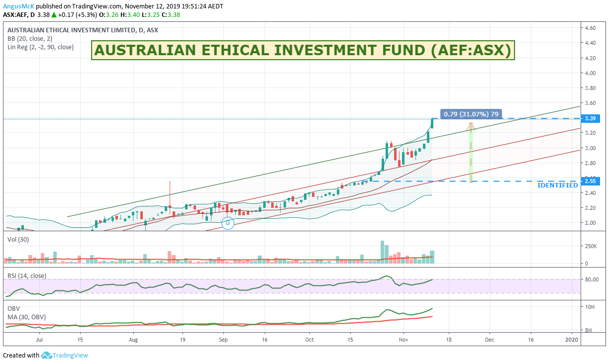Open the AngusMcK author profile link
Viewport: 609px width, 364px height.
point(18,6)
